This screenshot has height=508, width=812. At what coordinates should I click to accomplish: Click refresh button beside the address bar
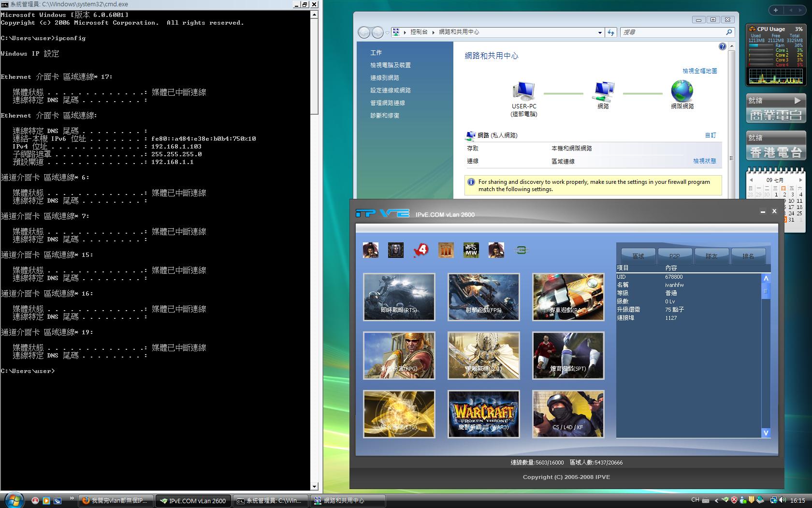point(611,32)
